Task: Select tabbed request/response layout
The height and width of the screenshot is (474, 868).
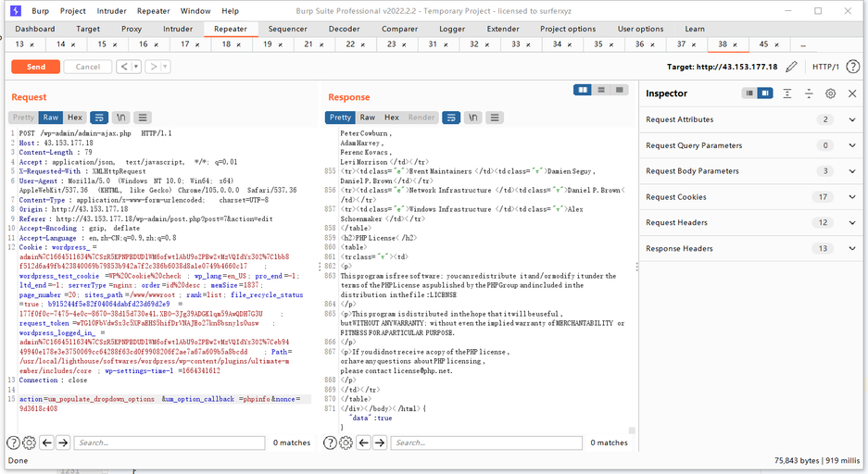Action: [x=620, y=90]
